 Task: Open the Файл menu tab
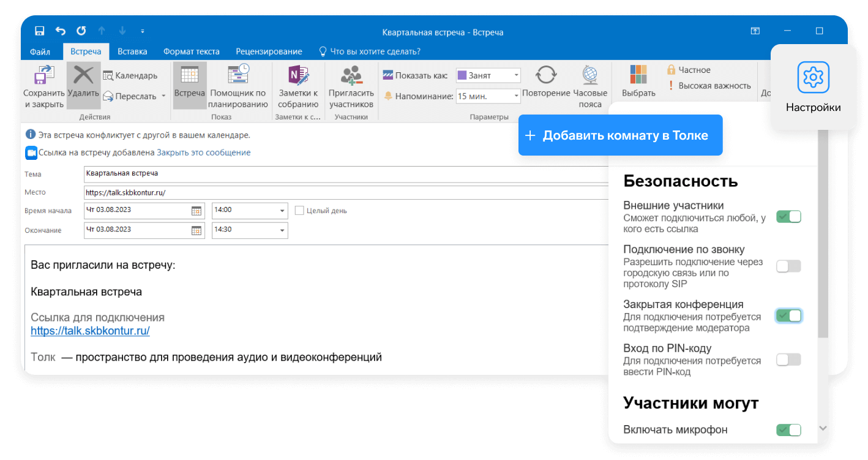(40, 51)
